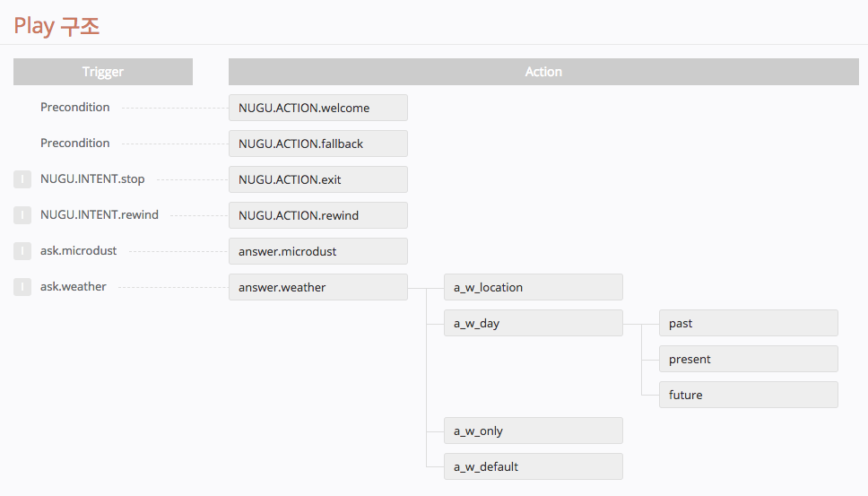Viewport: 868px width, 496px height.
Task: Select the answer.weather parent action
Action: (x=317, y=287)
